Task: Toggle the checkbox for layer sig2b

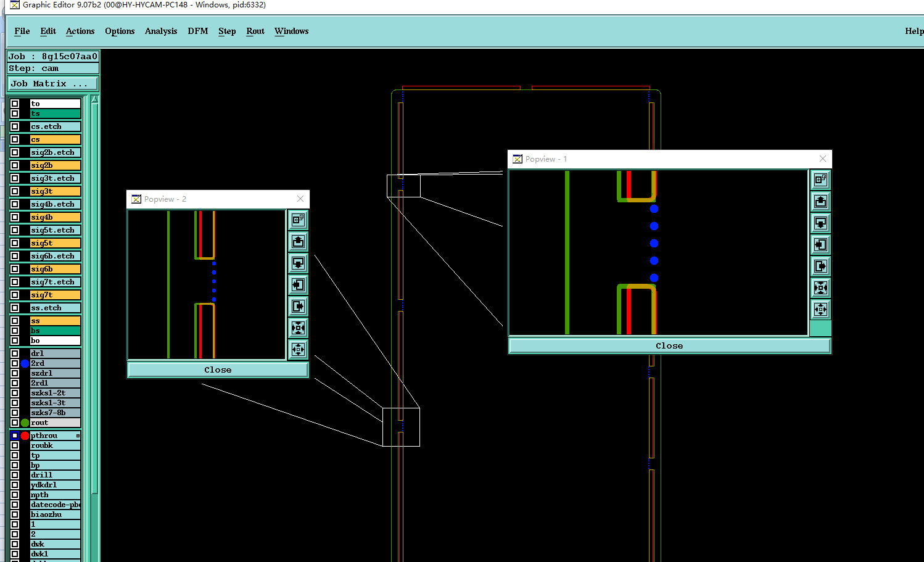Action: pyautogui.click(x=15, y=165)
